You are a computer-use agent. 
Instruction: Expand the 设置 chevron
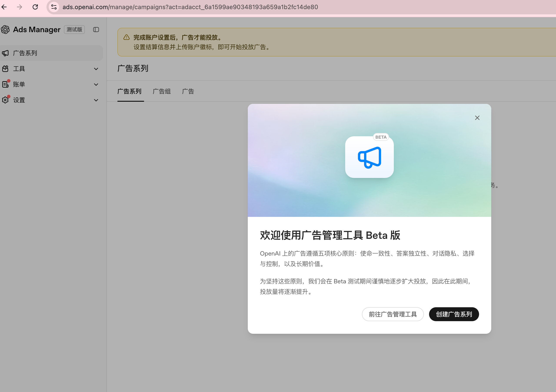96,100
